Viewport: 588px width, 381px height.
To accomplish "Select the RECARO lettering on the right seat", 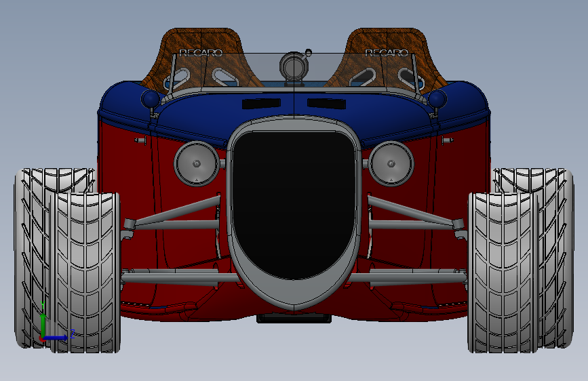I will [387, 53].
